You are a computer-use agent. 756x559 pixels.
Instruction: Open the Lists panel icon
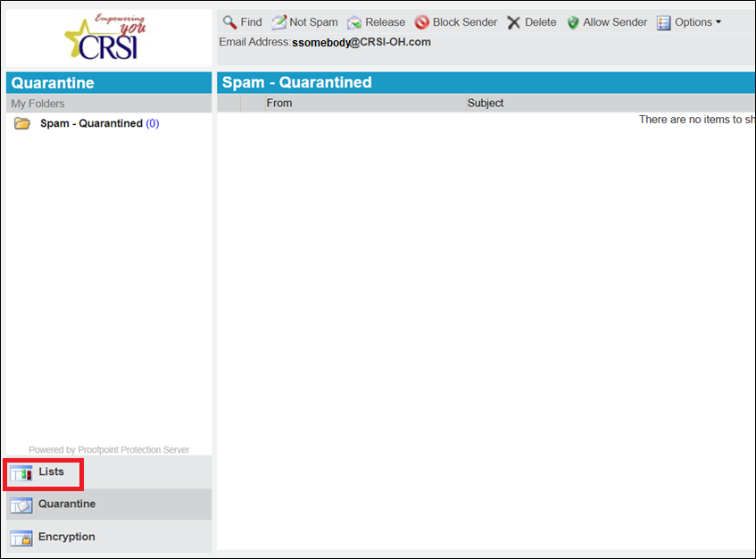point(21,473)
